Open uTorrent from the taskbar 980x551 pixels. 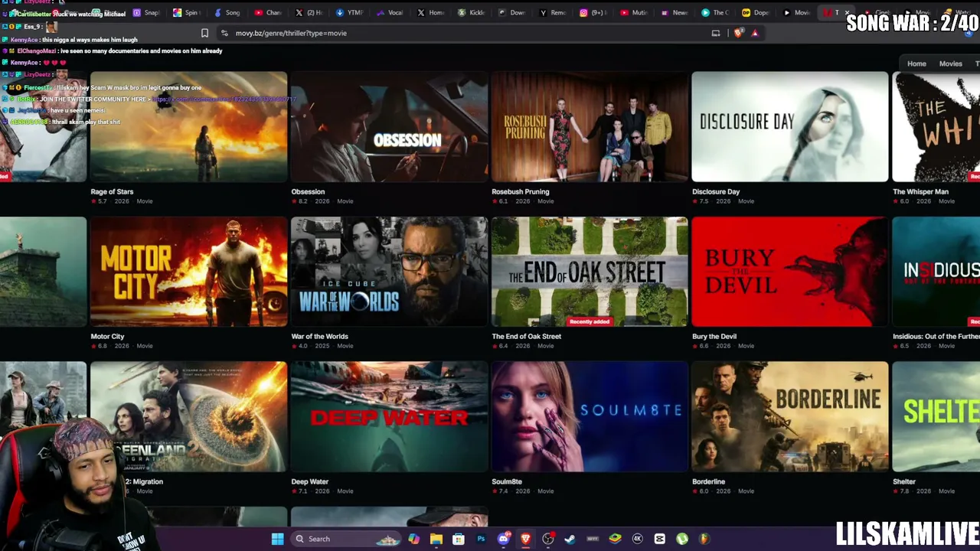tap(682, 539)
